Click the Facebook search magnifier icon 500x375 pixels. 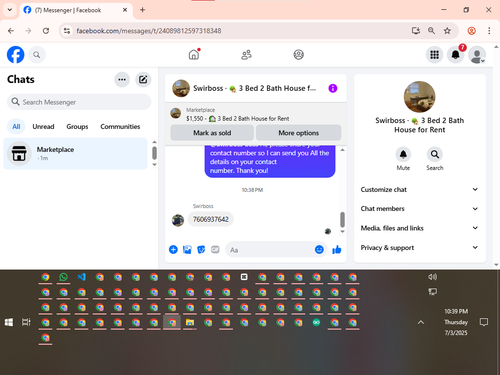[x=37, y=55]
